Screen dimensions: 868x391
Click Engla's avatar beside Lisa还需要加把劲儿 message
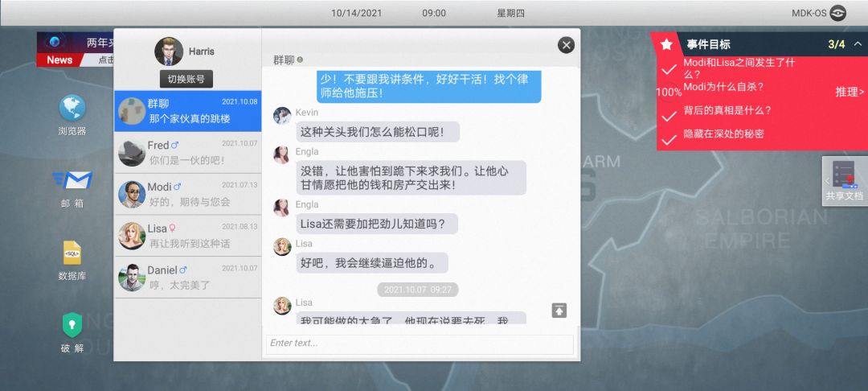pyautogui.click(x=282, y=208)
